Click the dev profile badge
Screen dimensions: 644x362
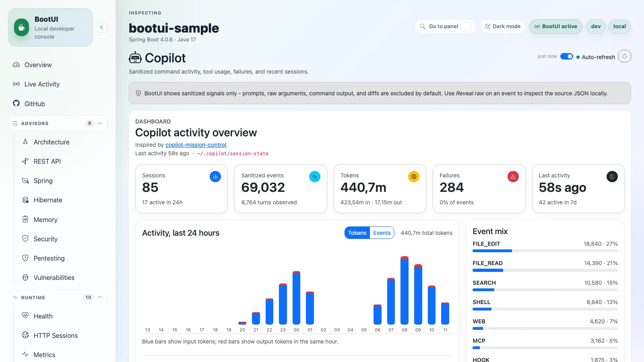(596, 27)
